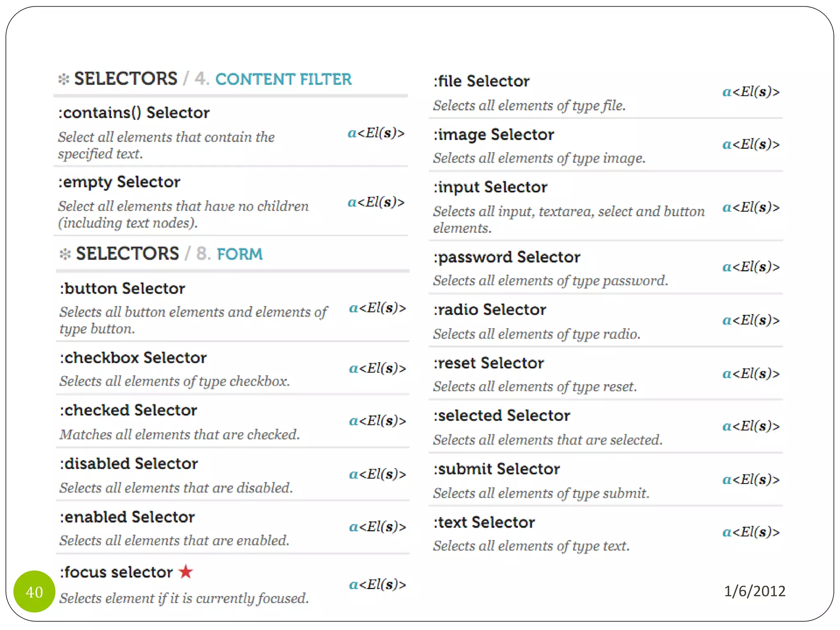Click the :selected Selector description text
Image resolution: width=840 pixels, height=630 pixels.
(x=548, y=440)
